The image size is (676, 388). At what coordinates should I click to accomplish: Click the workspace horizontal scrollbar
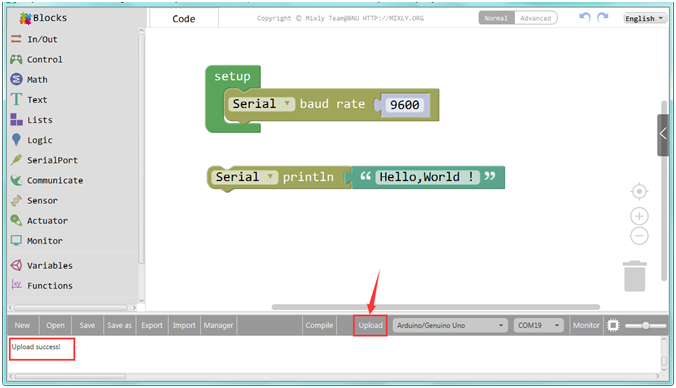tap(435, 307)
